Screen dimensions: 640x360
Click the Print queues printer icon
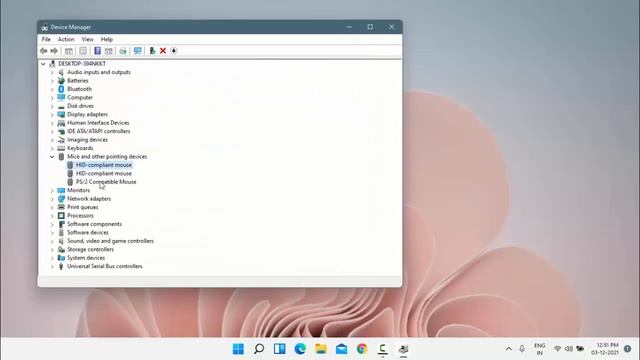[61, 207]
